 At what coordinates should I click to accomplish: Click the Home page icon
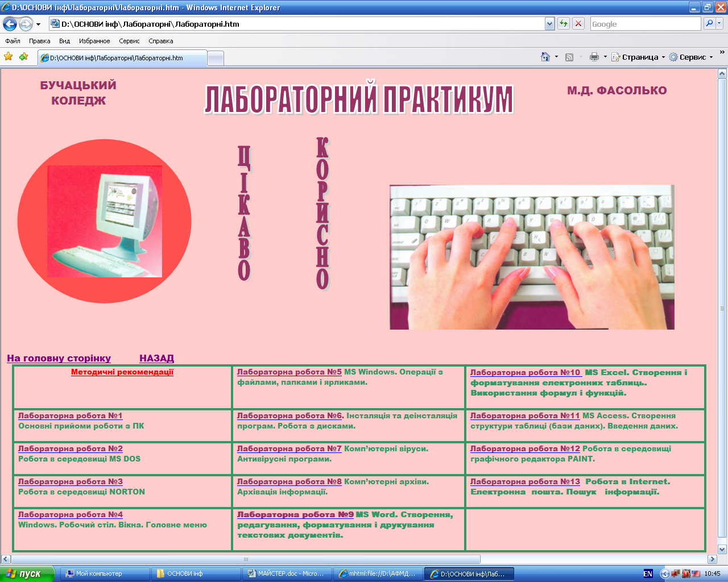click(545, 57)
